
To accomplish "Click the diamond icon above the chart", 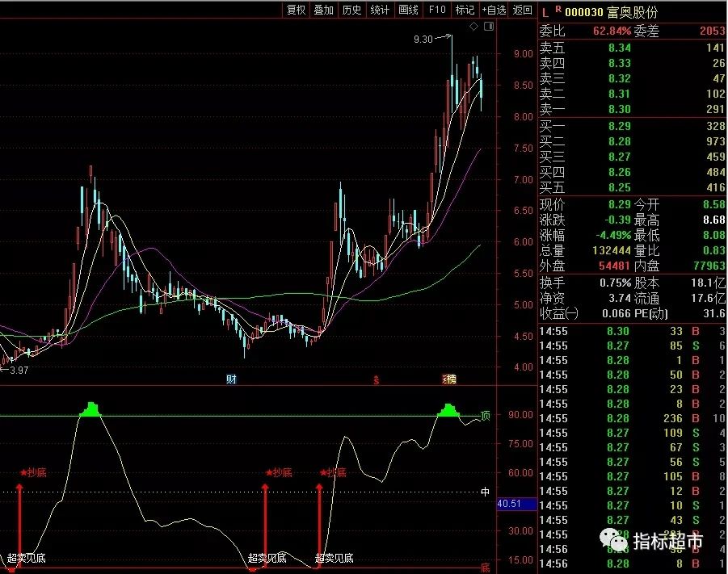I will pyautogui.click(x=473, y=27).
